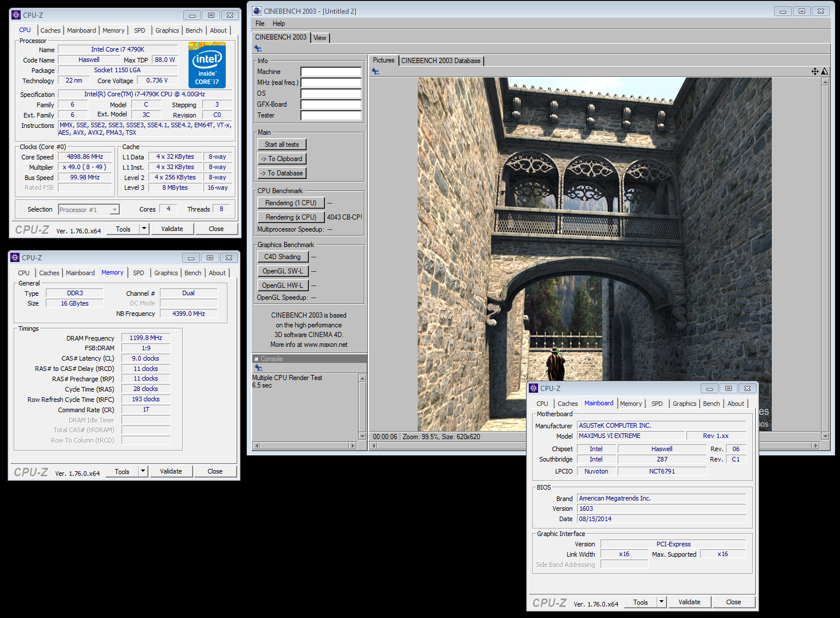Select the CINEBENCH 2003 Database tab
The image size is (840, 618).
(x=441, y=61)
